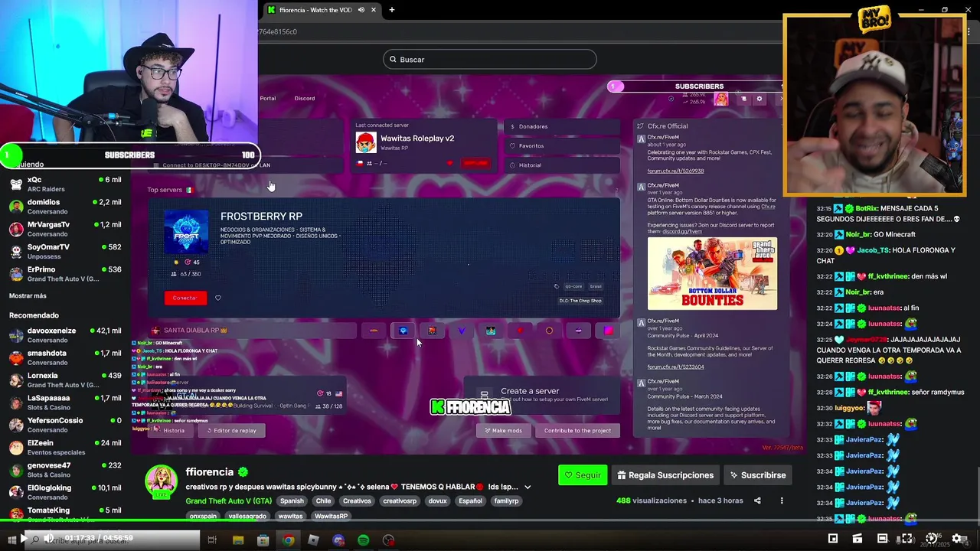Click Contribute to the project button

[577, 430]
